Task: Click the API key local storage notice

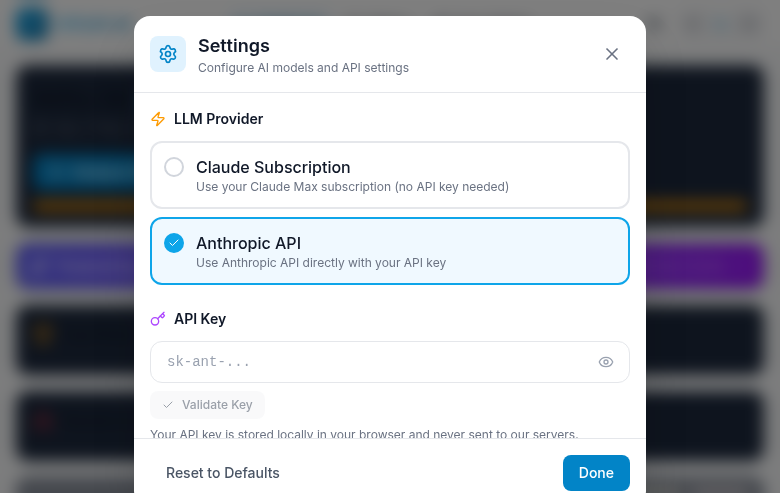Action: coord(364,434)
